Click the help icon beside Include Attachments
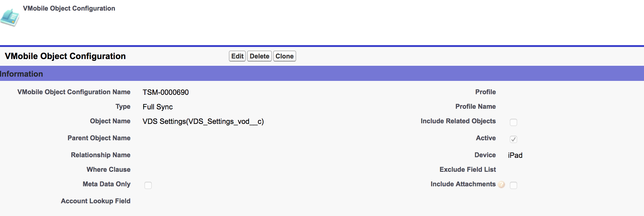The height and width of the screenshot is (216, 644). tap(501, 184)
